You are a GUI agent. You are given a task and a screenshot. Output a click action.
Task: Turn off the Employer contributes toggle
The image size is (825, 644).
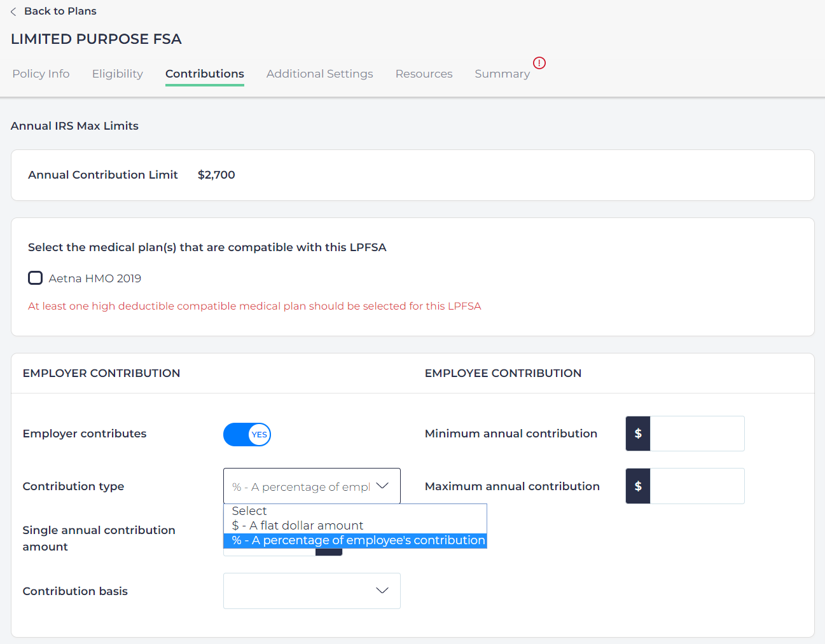pos(247,435)
